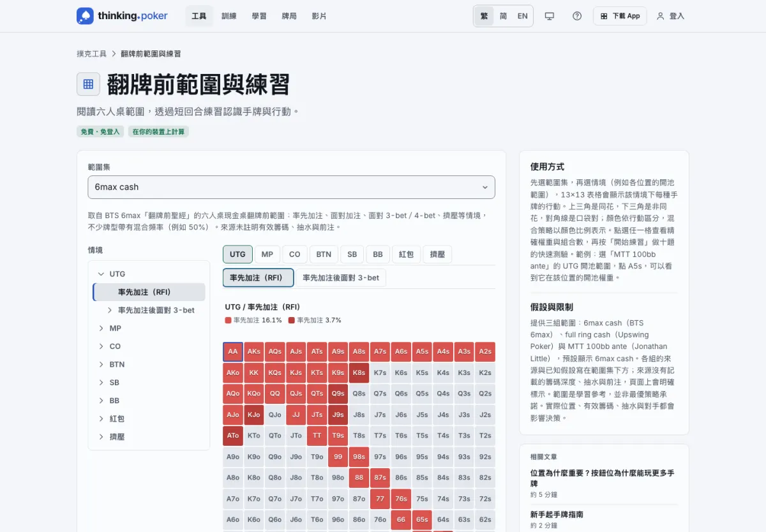
Task: Select the CO position tab
Action: 294,254
